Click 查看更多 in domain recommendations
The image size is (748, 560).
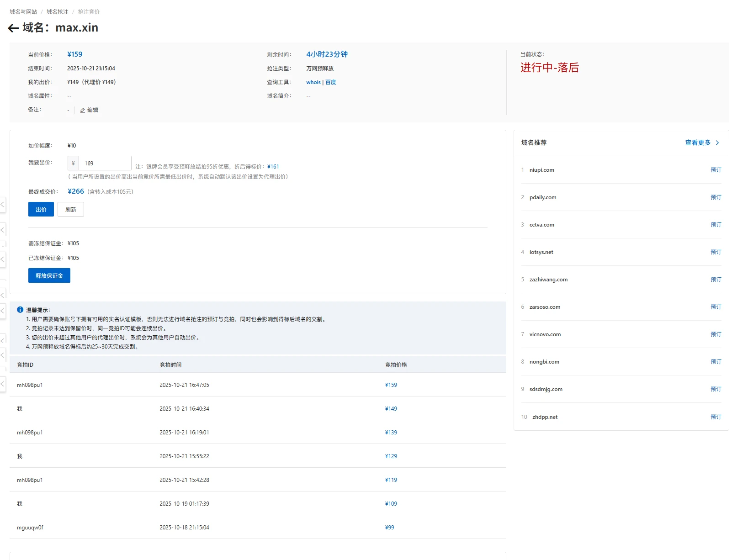click(x=697, y=143)
